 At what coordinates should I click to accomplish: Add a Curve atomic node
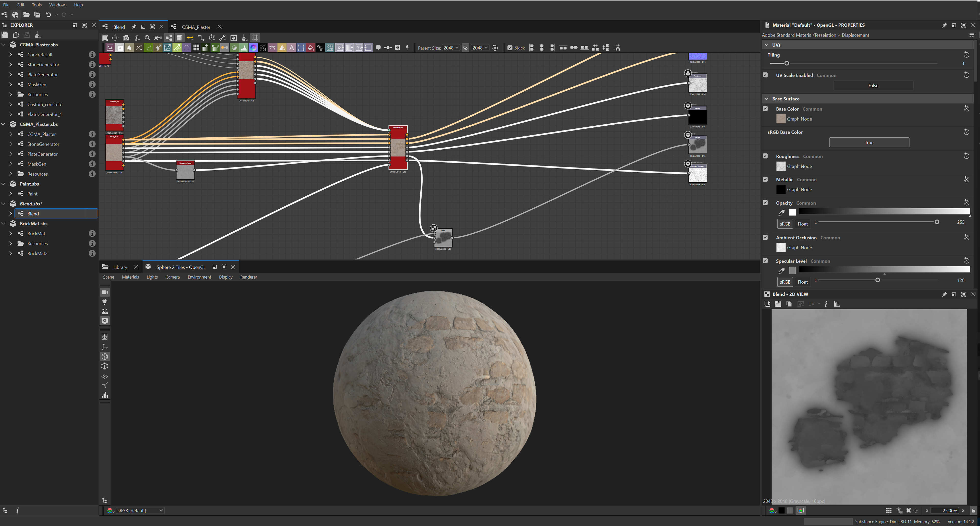click(148, 47)
